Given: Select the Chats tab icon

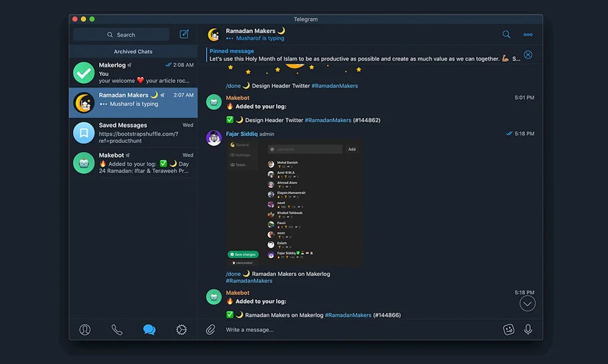Looking at the screenshot, I should pos(149,330).
